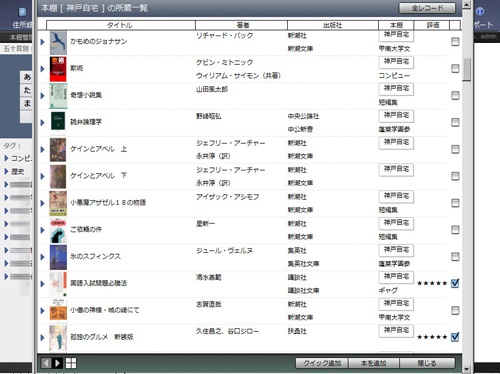Tick the checkbox for ケインとアベル 下

[455, 176]
